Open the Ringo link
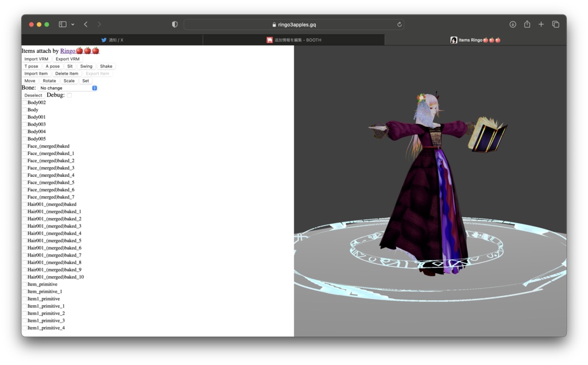 79,51
